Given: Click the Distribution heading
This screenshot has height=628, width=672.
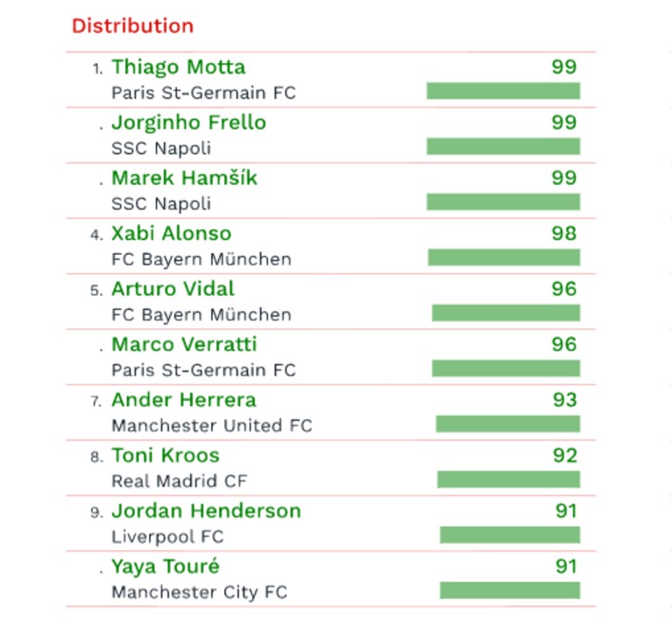Looking at the screenshot, I should coord(132,26).
